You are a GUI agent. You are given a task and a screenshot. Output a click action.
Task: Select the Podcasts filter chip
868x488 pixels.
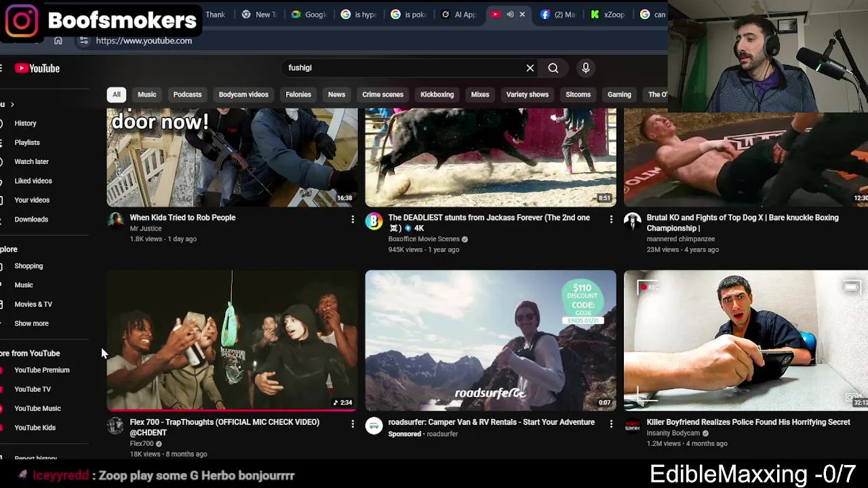[187, 95]
